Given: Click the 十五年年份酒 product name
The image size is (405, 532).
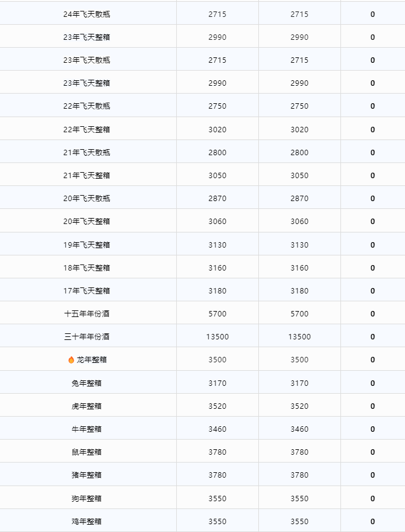Looking at the screenshot, I should pyautogui.click(x=87, y=313).
